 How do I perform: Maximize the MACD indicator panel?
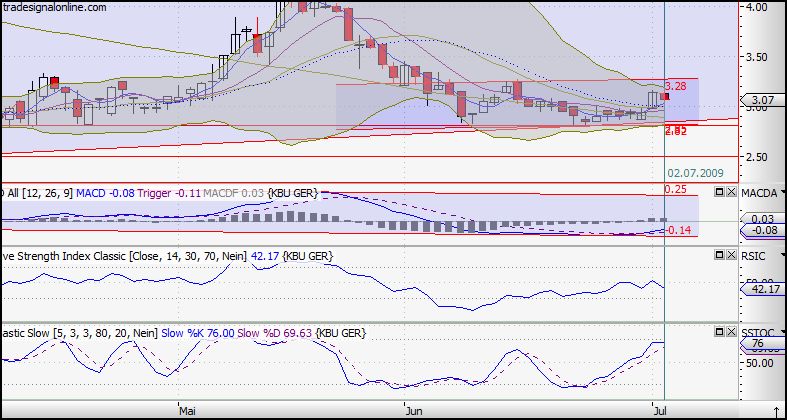tap(718, 192)
